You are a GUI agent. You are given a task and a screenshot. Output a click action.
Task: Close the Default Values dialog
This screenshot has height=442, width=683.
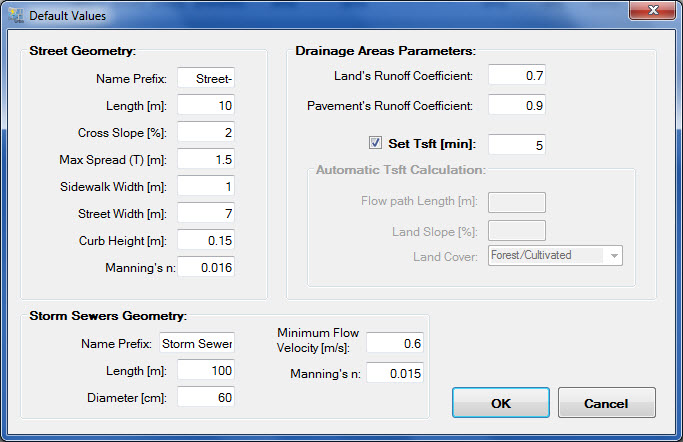652,11
